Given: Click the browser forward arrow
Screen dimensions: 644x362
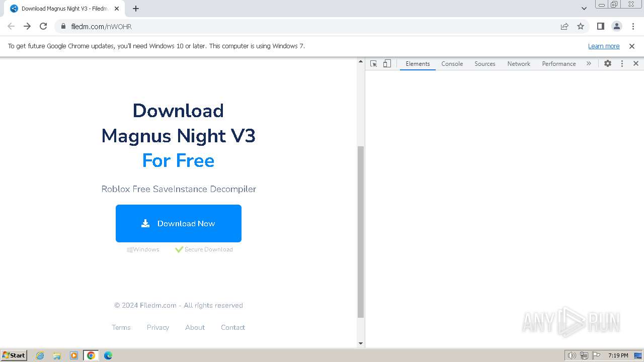Looking at the screenshot, I should pyautogui.click(x=27, y=26).
